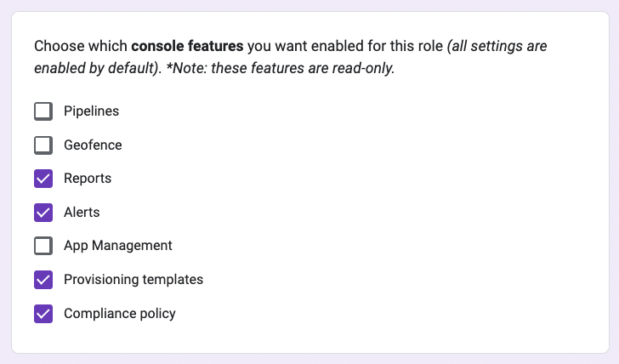Click the Alerts label text

(x=82, y=213)
